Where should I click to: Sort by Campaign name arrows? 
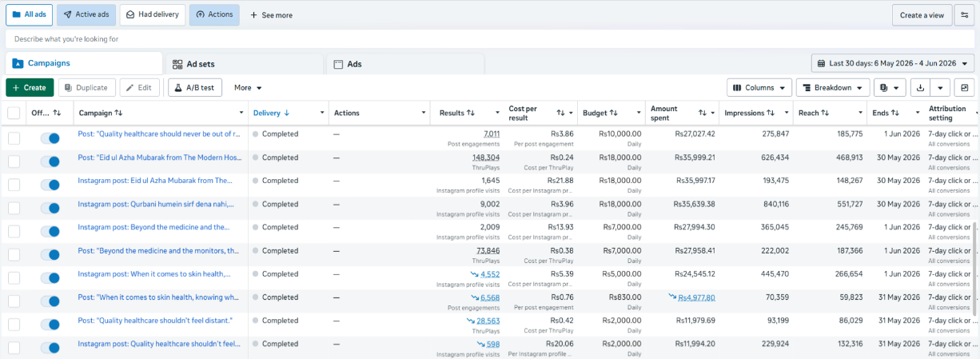pyautogui.click(x=118, y=113)
